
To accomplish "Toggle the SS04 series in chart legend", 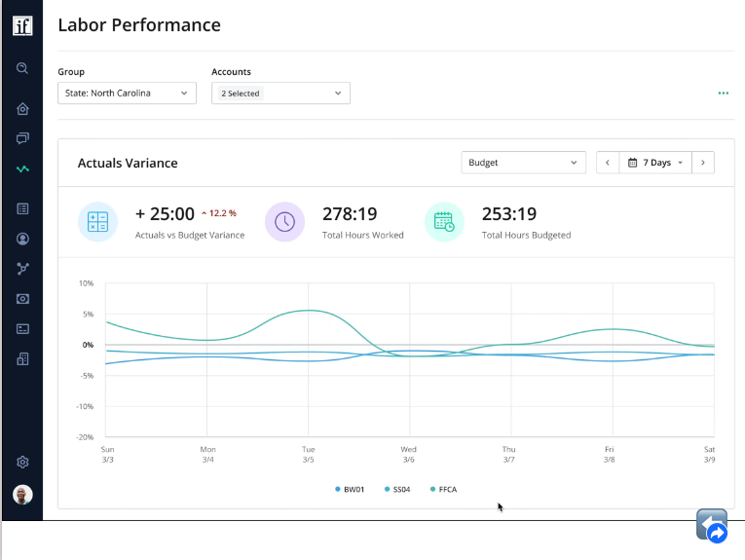I will coord(397,489).
